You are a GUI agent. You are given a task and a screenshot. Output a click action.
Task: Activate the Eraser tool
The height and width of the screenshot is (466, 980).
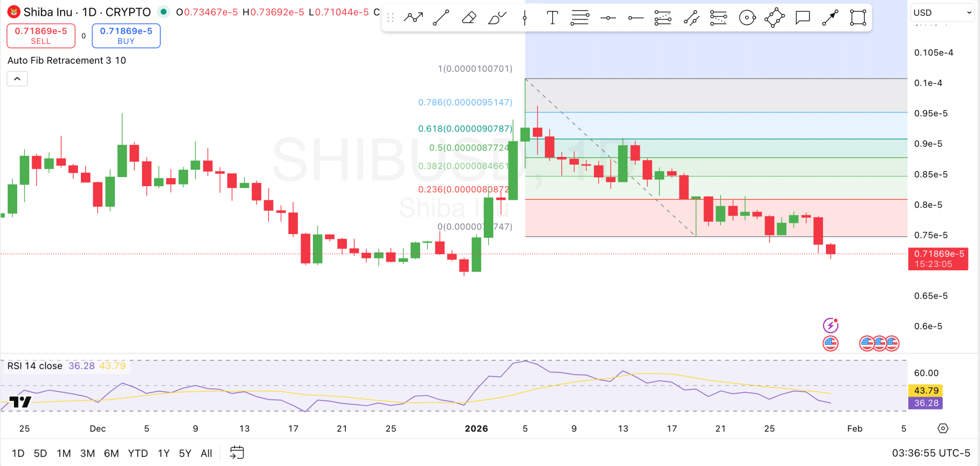pyautogui.click(x=468, y=17)
